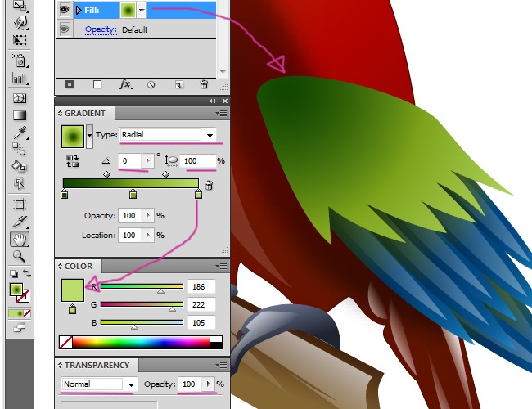
Task: Select the Column Graph tool
Action: coord(20,79)
